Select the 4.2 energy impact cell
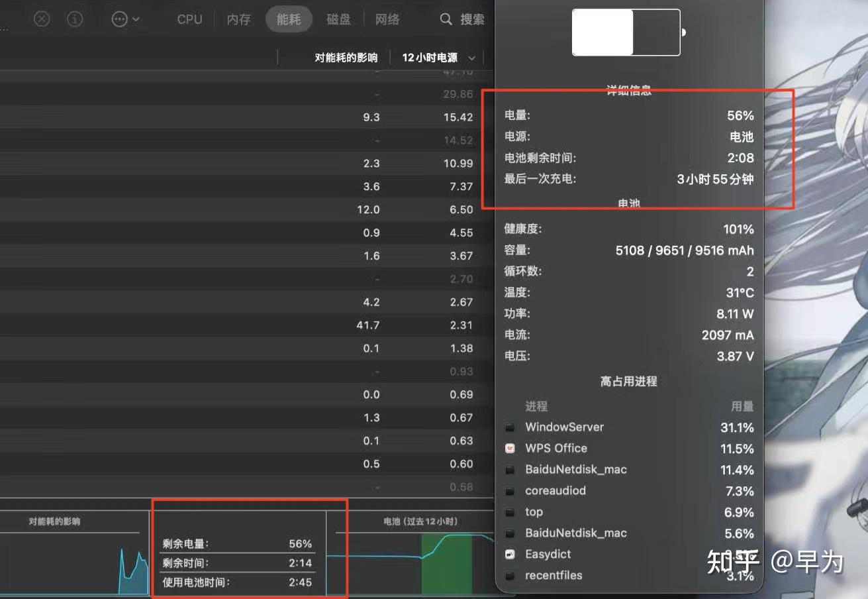The width and height of the screenshot is (868, 599). pos(371,302)
